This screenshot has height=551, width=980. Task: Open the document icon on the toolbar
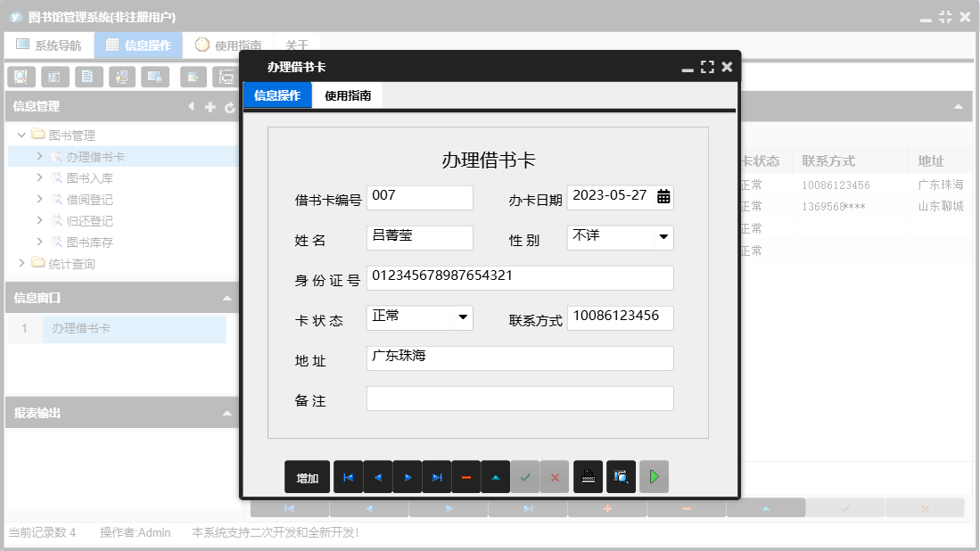tap(88, 77)
